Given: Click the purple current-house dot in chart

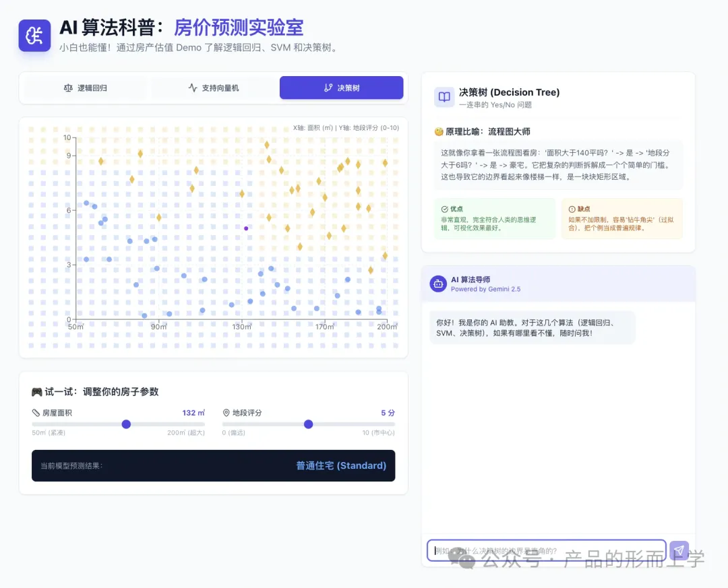Looking at the screenshot, I should (246, 228).
